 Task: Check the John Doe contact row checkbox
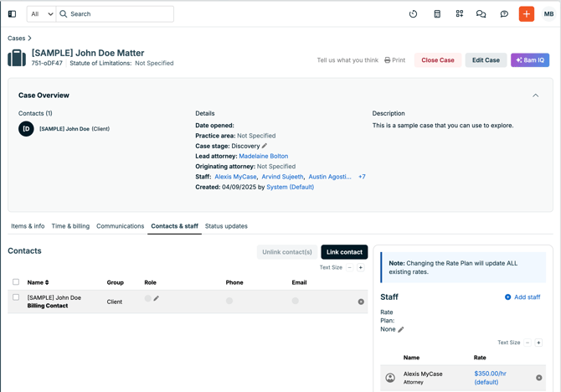pyautogui.click(x=16, y=297)
